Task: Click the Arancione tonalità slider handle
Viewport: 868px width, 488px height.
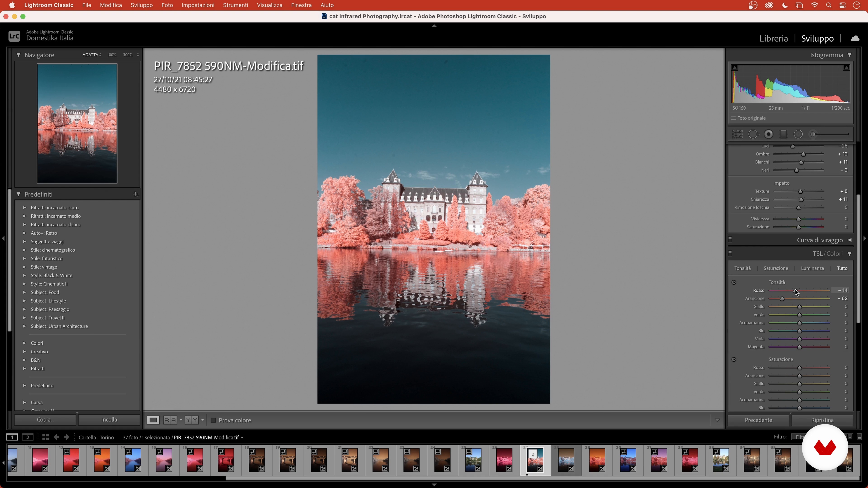Action: click(782, 299)
